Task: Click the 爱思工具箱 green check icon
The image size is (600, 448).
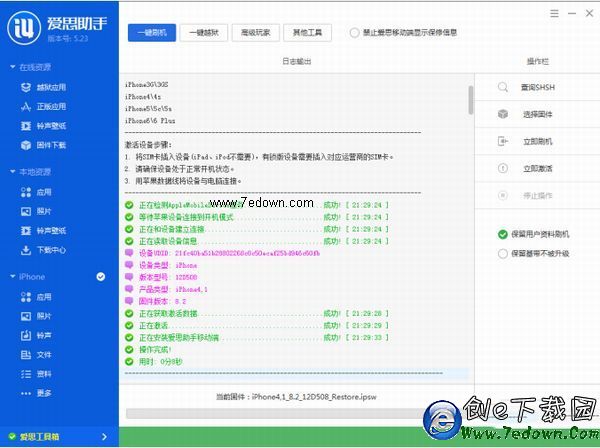Action: (x=12, y=437)
